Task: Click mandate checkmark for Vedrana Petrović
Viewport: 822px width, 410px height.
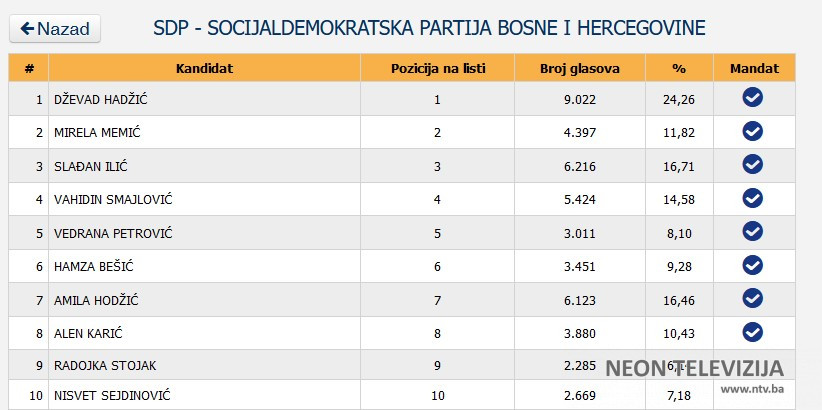Action: coord(753,231)
